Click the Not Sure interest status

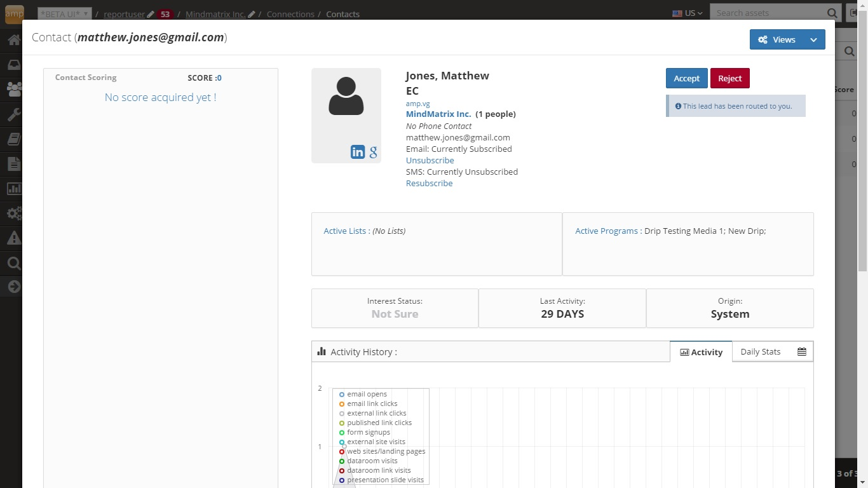(x=395, y=314)
